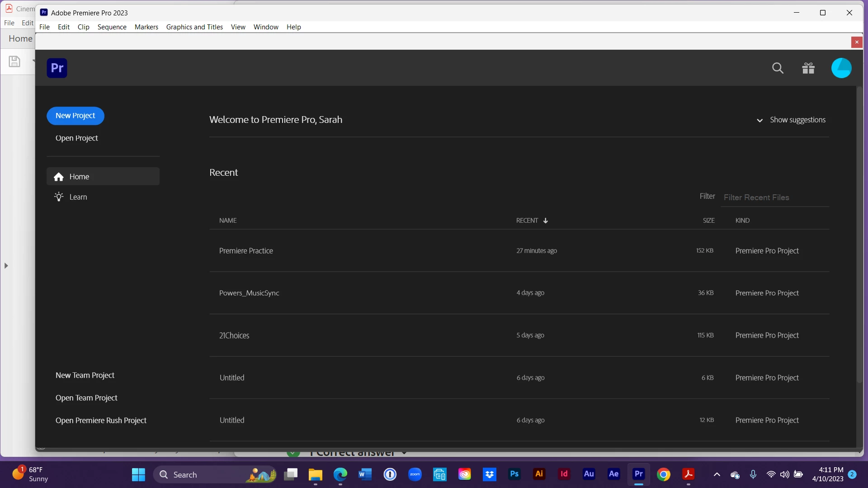
Task: Open Illustrator from the taskbar
Action: coord(539,474)
